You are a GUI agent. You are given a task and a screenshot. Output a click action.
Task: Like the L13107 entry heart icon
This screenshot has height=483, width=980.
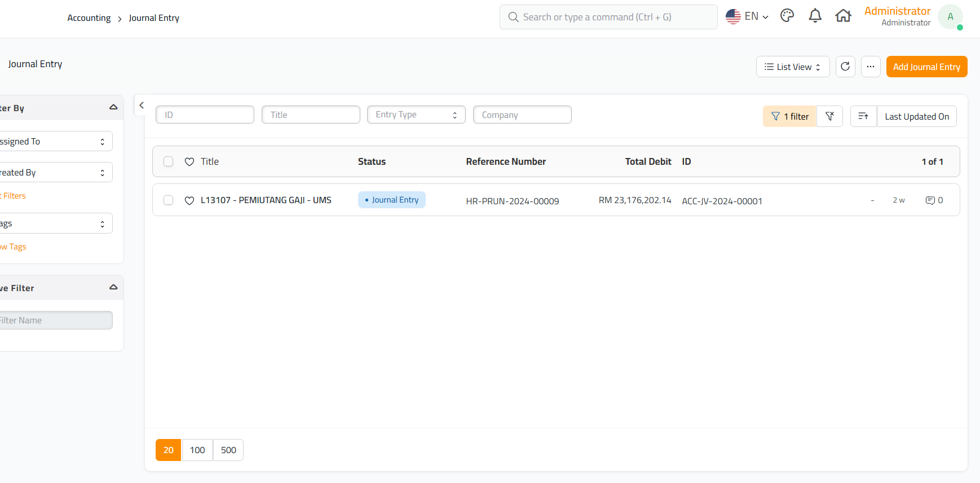pyautogui.click(x=189, y=200)
